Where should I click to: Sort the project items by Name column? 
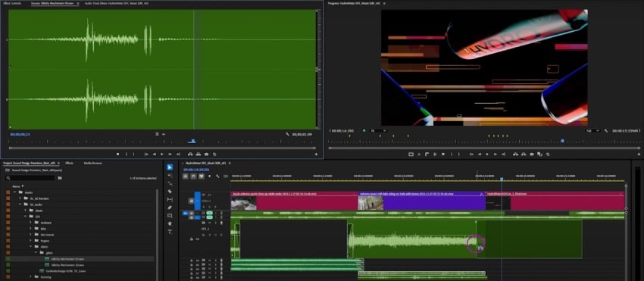tap(16, 186)
